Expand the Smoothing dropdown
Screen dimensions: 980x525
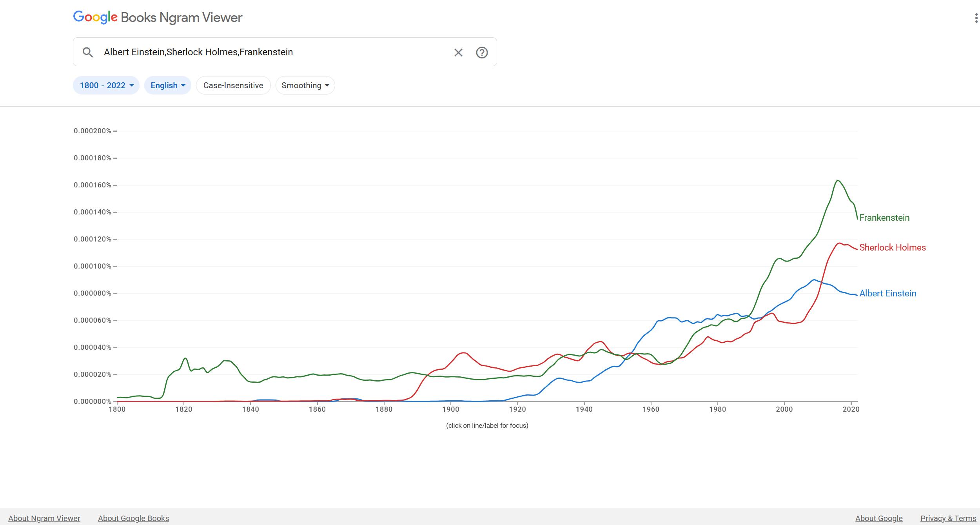coord(305,85)
